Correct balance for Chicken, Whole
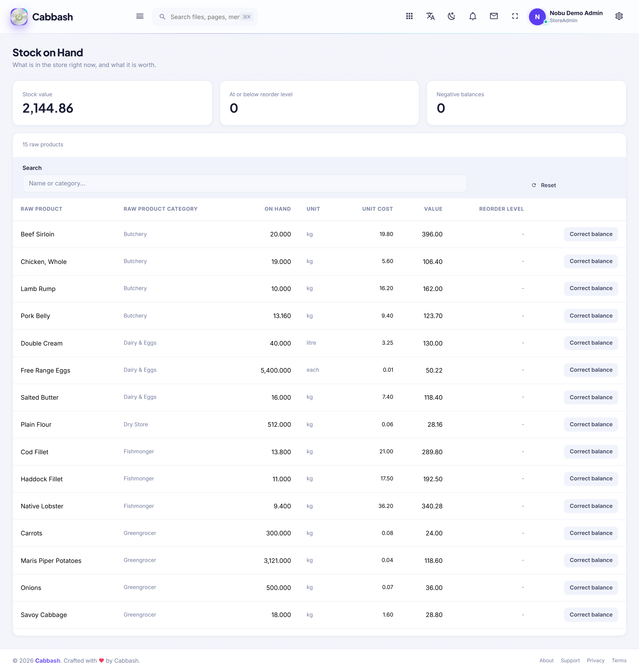 pos(591,261)
